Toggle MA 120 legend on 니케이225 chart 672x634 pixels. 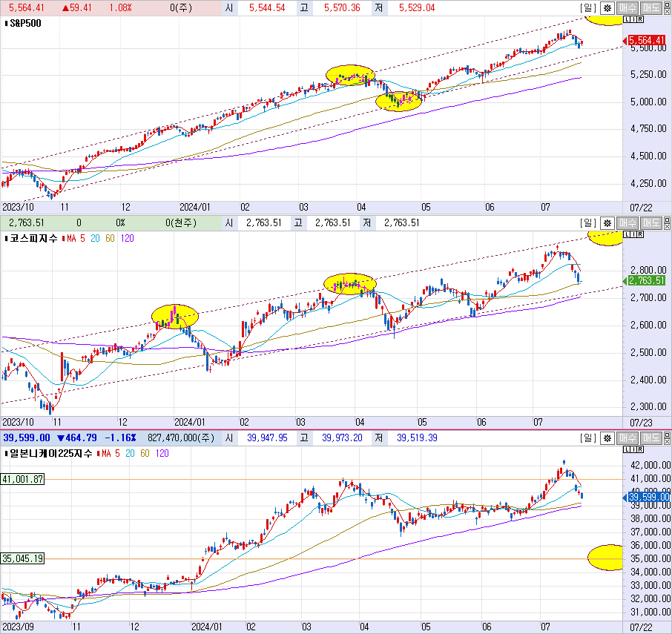click(x=162, y=453)
